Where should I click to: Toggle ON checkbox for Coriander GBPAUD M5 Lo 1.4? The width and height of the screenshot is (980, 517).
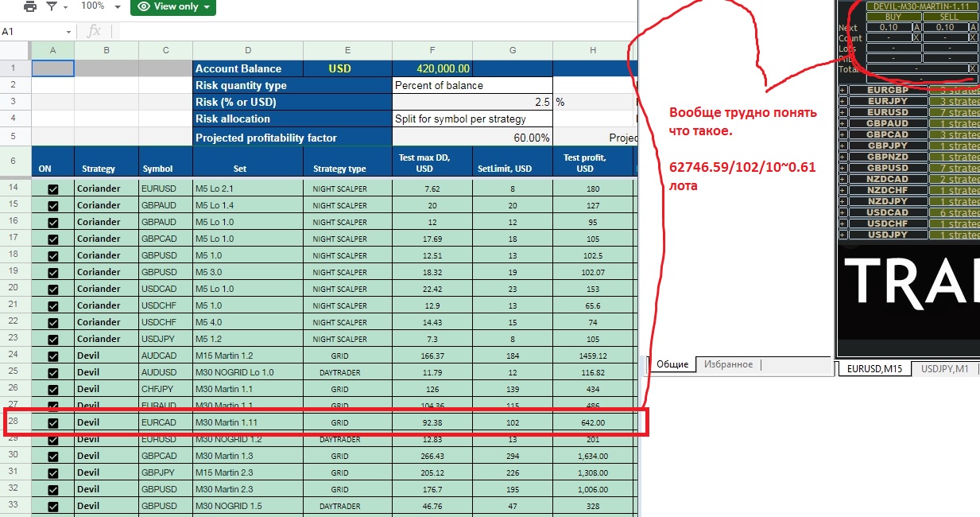pyautogui.click(x=53, y=205)
